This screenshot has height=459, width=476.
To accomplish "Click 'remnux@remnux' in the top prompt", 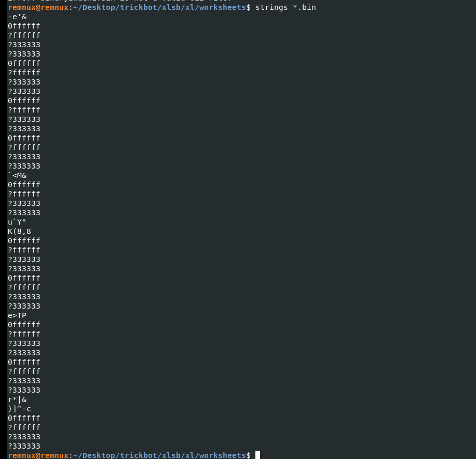I will click(38, 7).
